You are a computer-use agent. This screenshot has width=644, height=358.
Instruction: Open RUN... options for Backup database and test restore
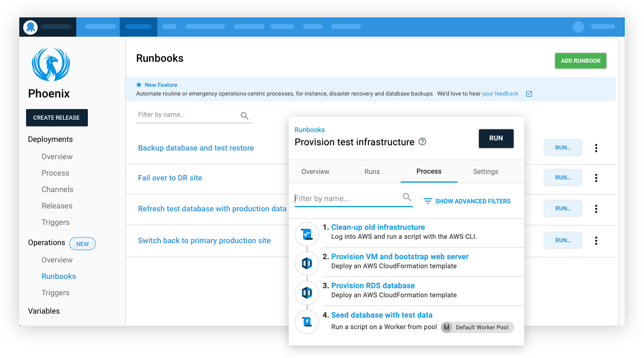(562, 148)
